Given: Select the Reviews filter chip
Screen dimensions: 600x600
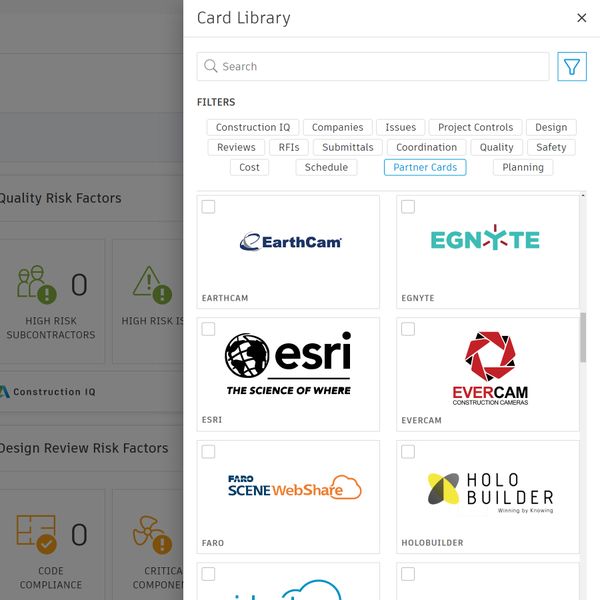Looking at the screenshot, I should tap(236, 147).
